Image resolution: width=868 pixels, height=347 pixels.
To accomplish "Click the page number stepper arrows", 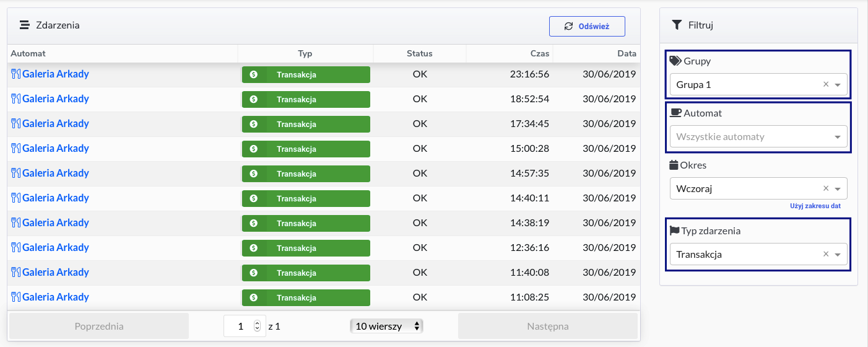I will [258, 326].
